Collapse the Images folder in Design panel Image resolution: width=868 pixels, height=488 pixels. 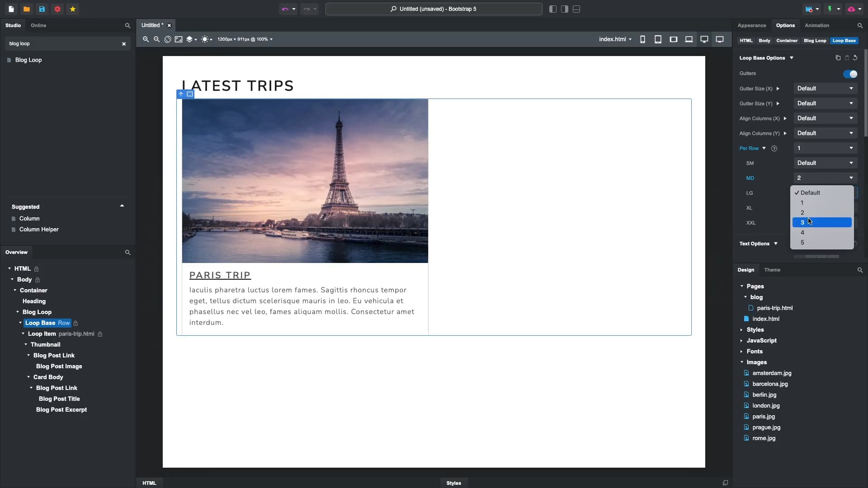(742, 362)
